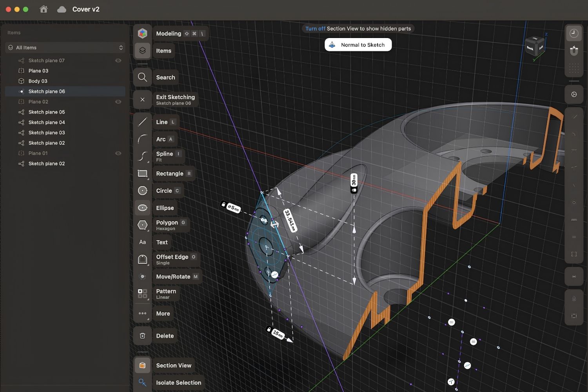588x392 pixels.
Task: Select the Pattern tool icon
Action: (142, 294)
